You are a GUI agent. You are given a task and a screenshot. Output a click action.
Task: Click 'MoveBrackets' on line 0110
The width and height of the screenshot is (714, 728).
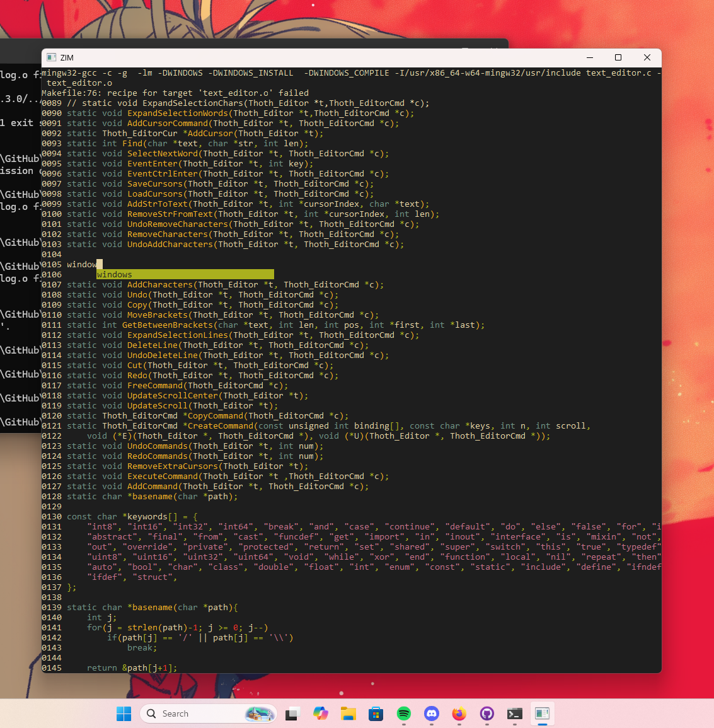(x=158, y=315)
